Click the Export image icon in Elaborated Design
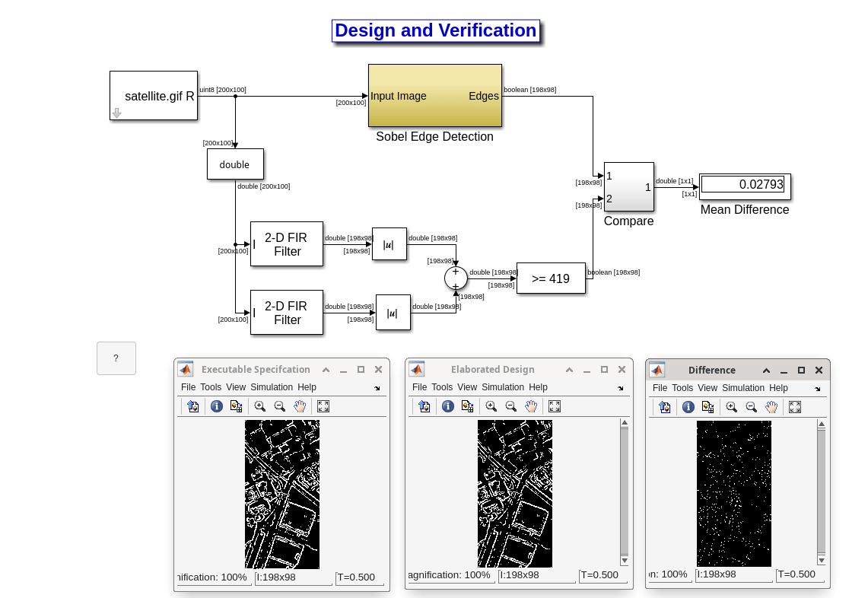The width and height of the screenshot is (868, 598). (423, 406)
